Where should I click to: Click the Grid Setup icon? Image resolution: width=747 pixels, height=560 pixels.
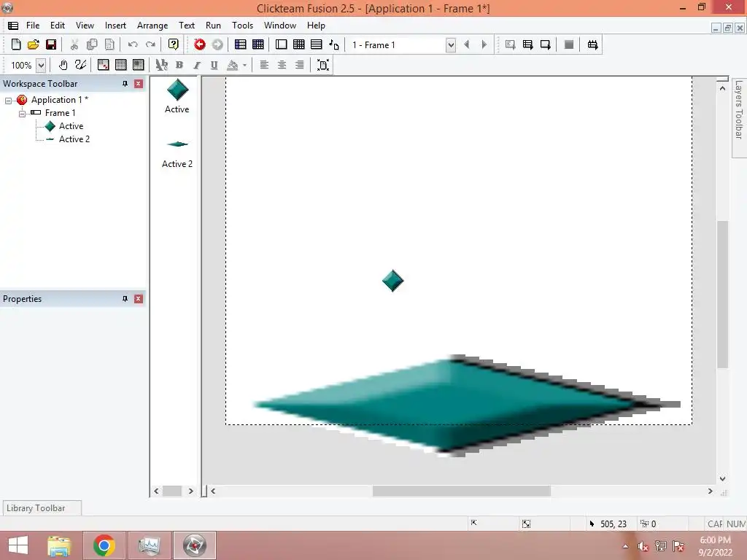[x=103, y=65]
